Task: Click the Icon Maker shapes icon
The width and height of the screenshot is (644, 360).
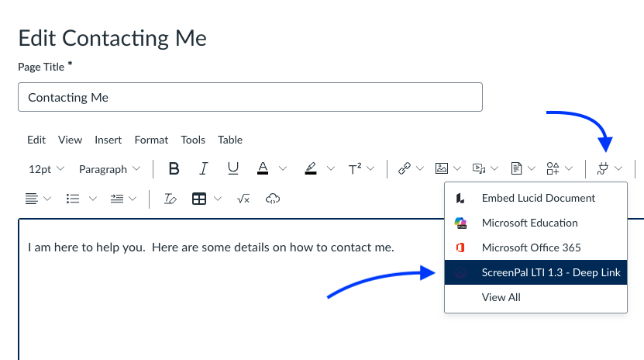Action: pos(553,168)
